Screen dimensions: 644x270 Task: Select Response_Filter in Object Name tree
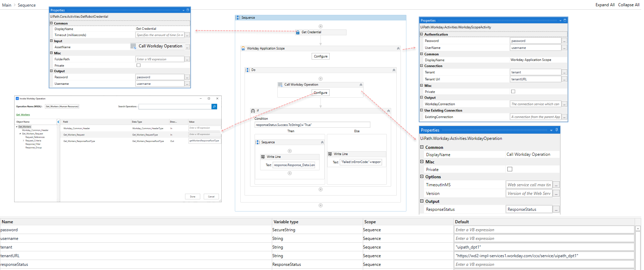point(33,144)
